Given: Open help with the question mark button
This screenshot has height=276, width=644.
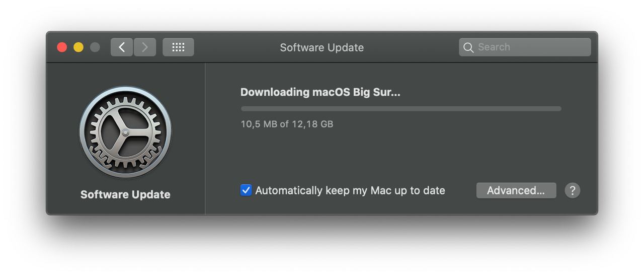Looking at the screenshot, I should click(x=573, y=190).
